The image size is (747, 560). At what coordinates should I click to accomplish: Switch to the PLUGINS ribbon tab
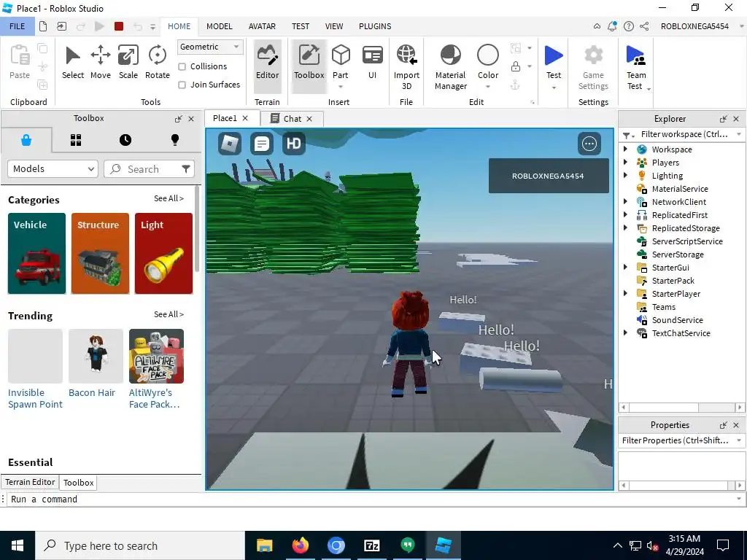pyautogui.click(x=375, y=26)
